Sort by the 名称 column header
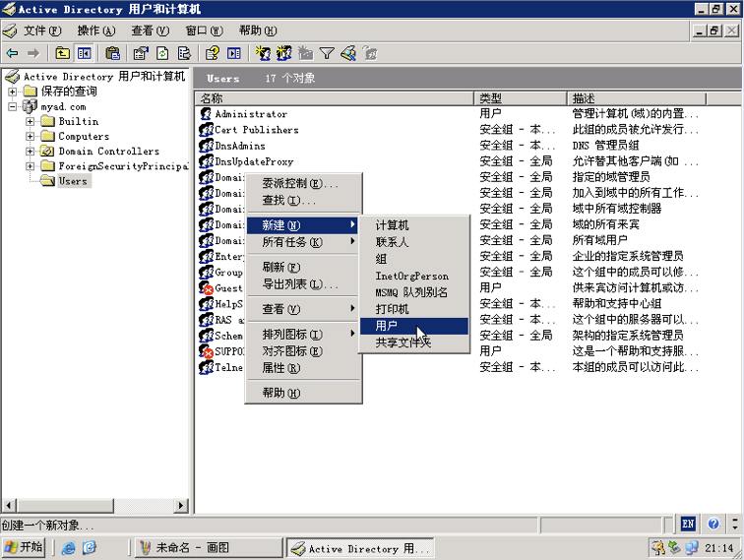The height and width of the screenshot is (560, 744). (x=335, y=98)
